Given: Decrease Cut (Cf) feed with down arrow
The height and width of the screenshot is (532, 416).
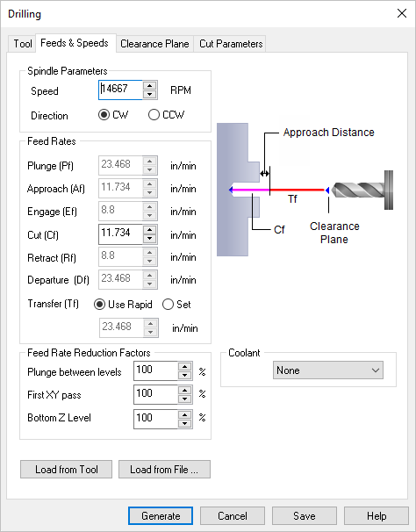Looking at the screenshot, I should tap(150, 239).
